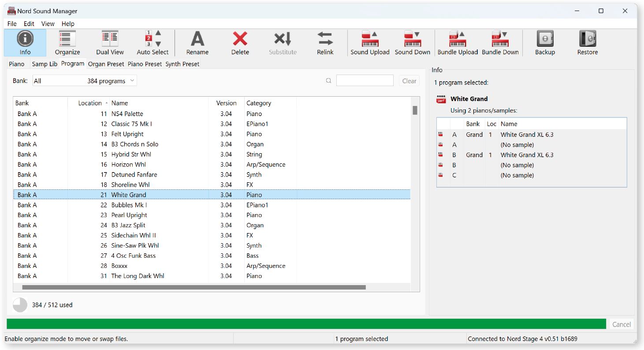Switch to the Samp Lib tab
Viewport: 644px width, 350px height.
pyautogui.click(x=45, y=64)
